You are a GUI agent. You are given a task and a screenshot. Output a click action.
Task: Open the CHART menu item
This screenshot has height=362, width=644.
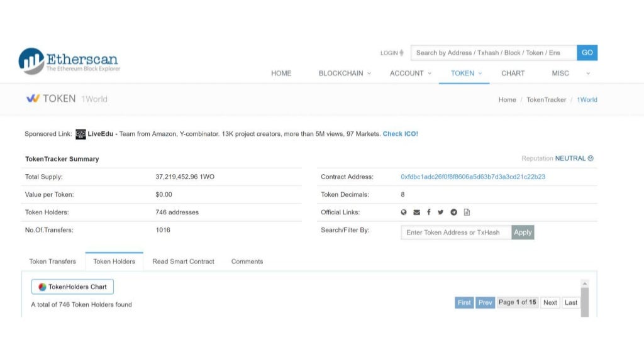(513, 74)
